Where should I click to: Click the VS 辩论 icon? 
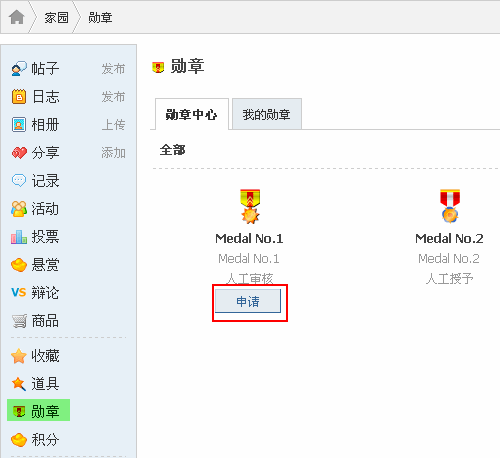(19, 293)
